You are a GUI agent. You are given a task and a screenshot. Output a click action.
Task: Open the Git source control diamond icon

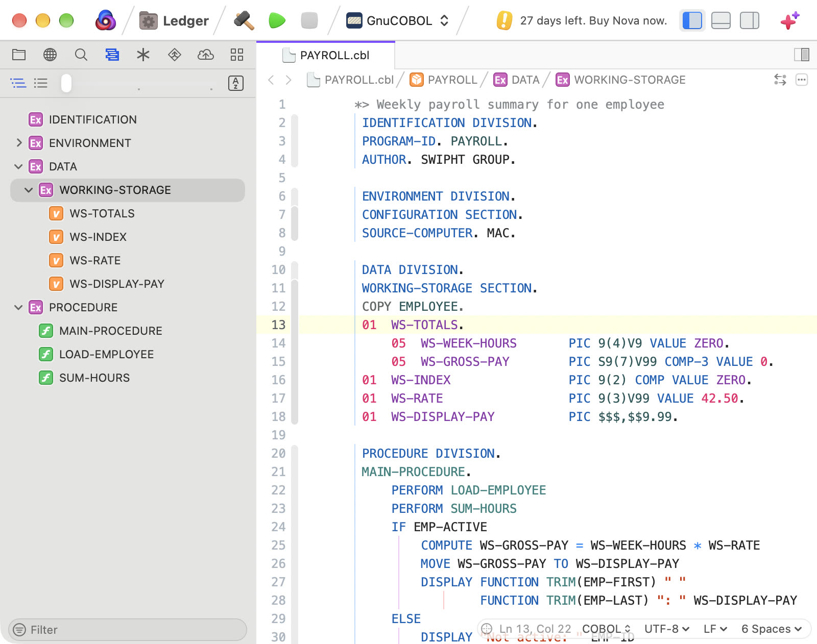point(175,55)
